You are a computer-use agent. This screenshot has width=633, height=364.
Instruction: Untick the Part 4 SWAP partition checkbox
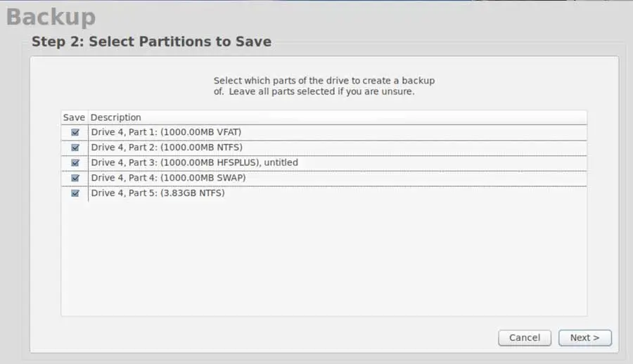75,178
